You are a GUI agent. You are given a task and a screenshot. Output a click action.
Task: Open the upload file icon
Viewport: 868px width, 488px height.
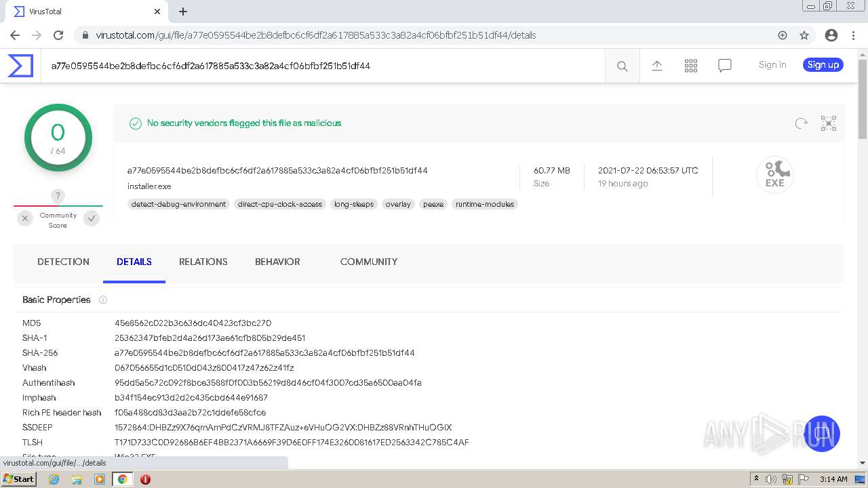(657, 65)
